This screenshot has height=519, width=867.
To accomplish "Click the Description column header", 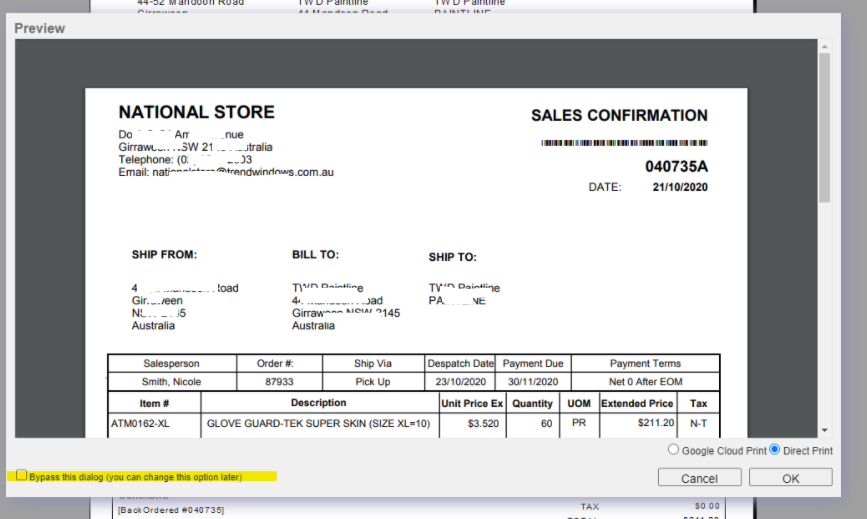I will coord(318,403).
